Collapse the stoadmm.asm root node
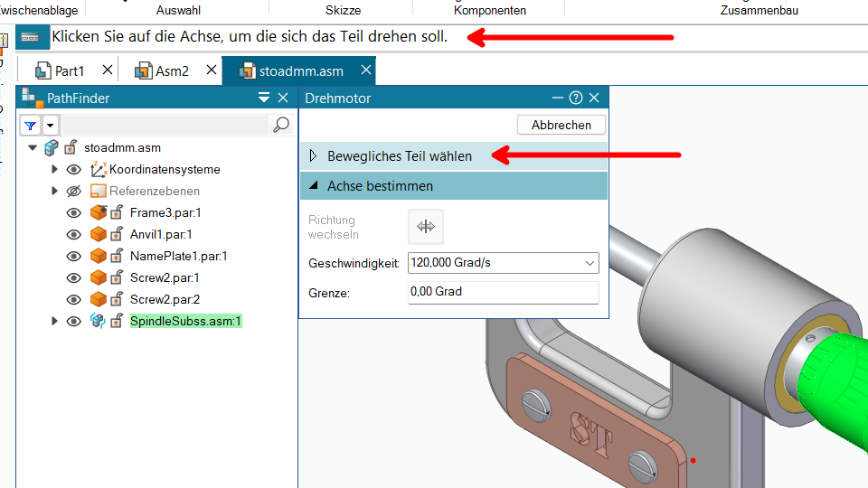Image resolution: width=868 pixels, height=488 pixels. tap(33, 147)
